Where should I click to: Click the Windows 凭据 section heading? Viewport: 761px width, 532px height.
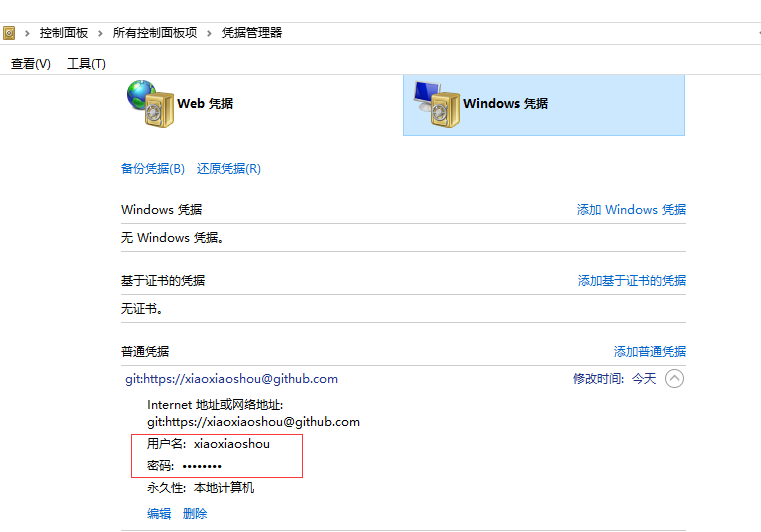(x=161, y=210)
